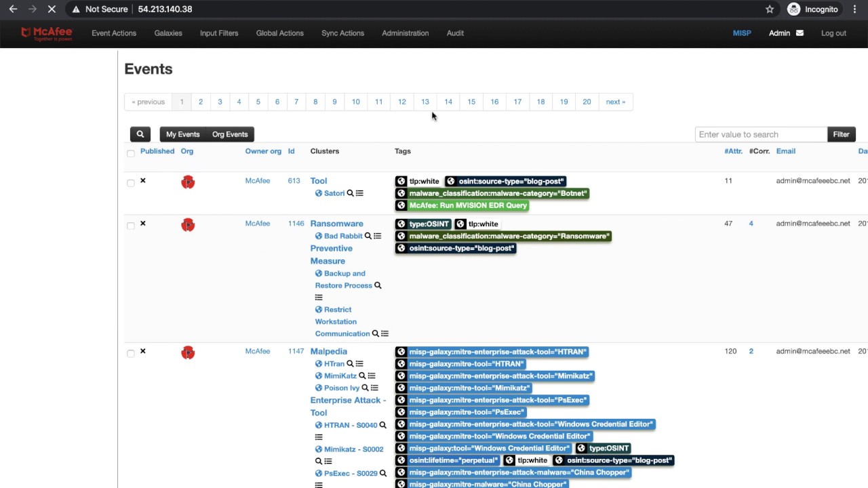The width and height of the screenshot is (868, 488).
Task: Open event Id 613
Action: [294, 181]
